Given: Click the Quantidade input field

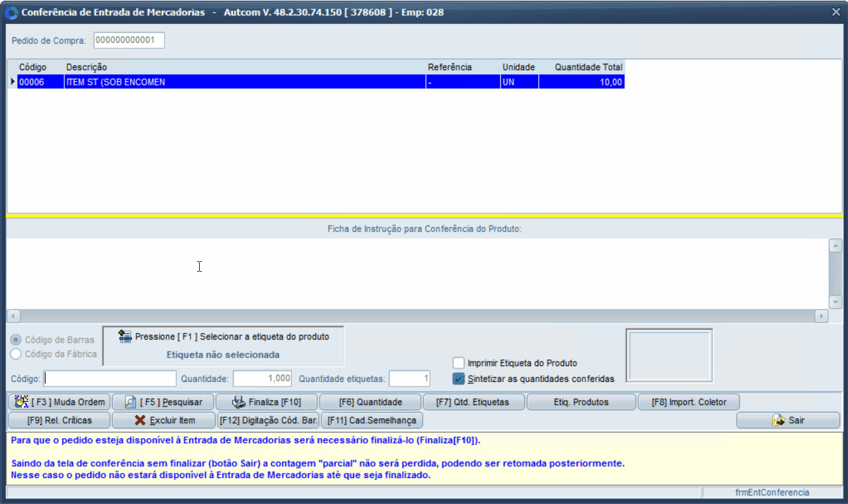Looking at the screenshot, I should tap(263, 379).
